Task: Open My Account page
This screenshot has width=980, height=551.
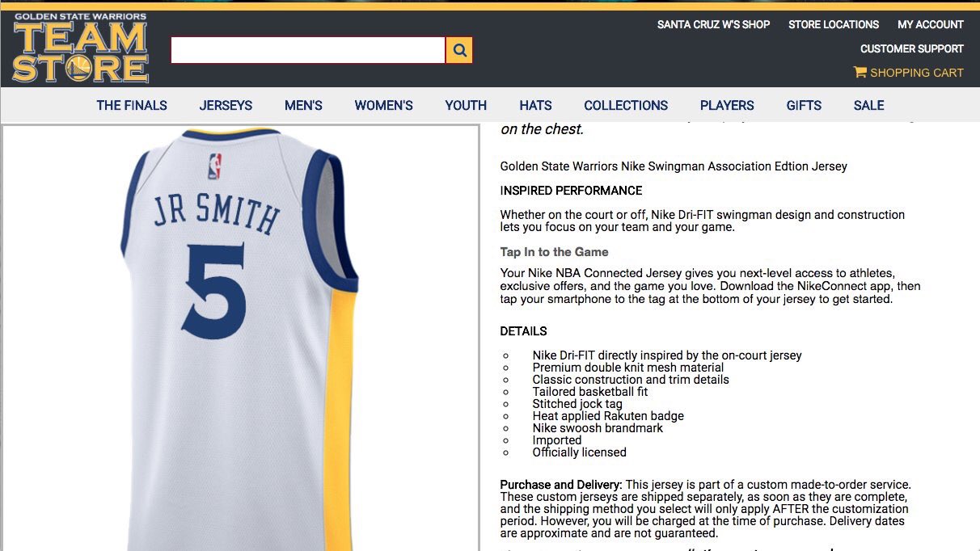Action: click(931, 24)
